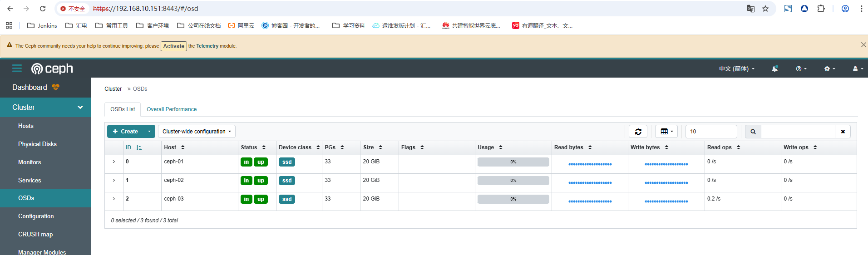Viewport: 868px width, 255px height.
Task: Sort by Device class column
Action: coord(299,147)
